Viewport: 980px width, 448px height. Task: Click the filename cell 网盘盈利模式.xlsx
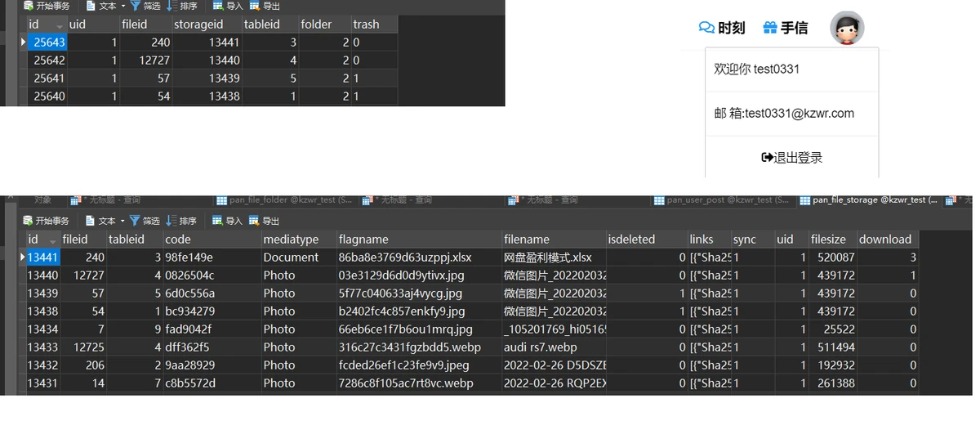tap(548, 258)
